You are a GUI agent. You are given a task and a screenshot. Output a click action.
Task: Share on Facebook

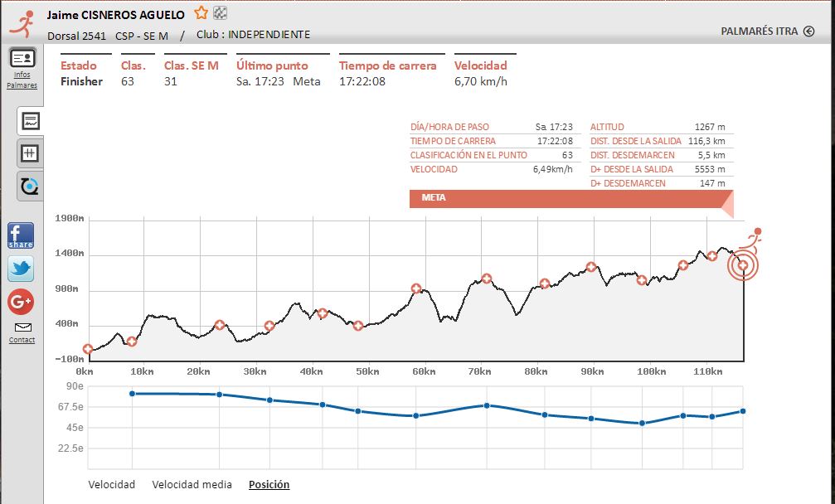coord(21,235)
